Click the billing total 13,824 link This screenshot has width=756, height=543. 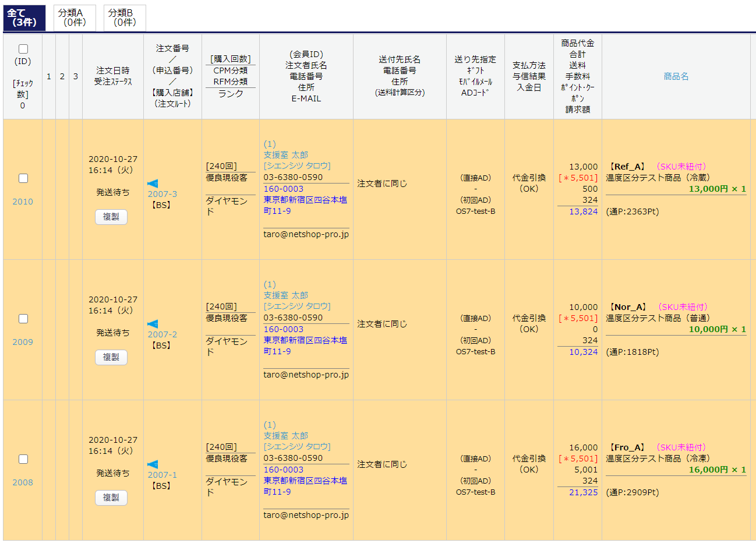(583, 211)
